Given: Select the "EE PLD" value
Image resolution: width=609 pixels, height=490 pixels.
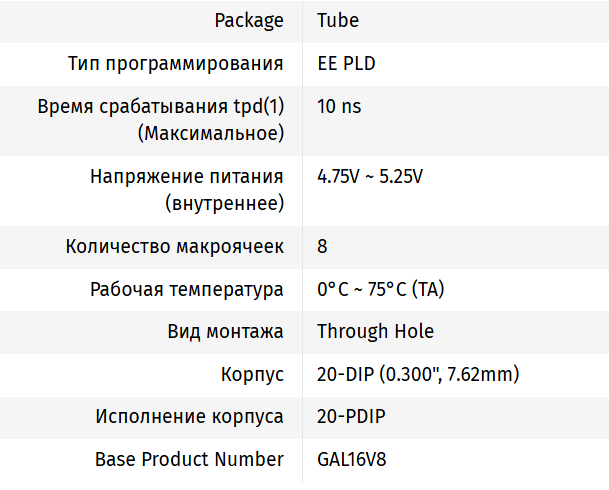Looking at the screenshot, I should [x=346, y=64].
